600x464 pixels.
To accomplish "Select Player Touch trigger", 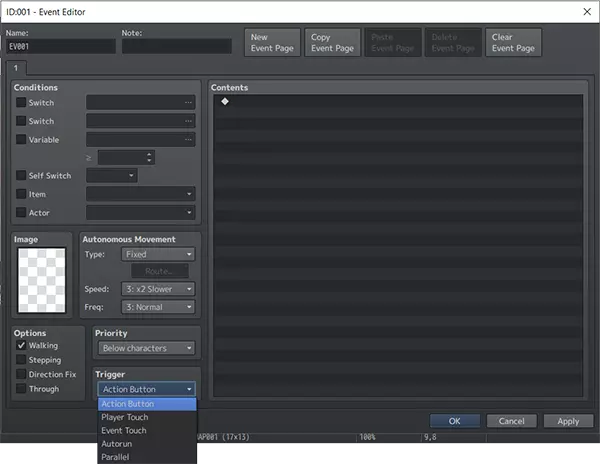I will 147,417.
